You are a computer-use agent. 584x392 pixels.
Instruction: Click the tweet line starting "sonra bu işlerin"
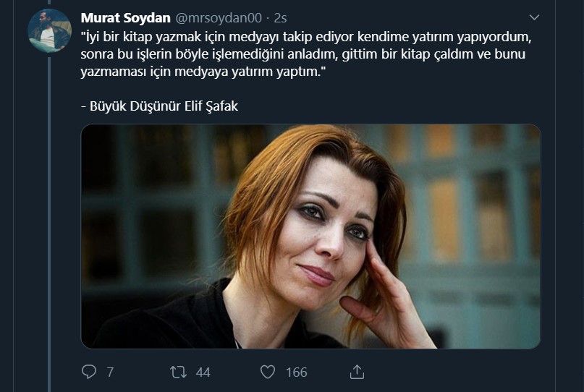click(302, 54)
